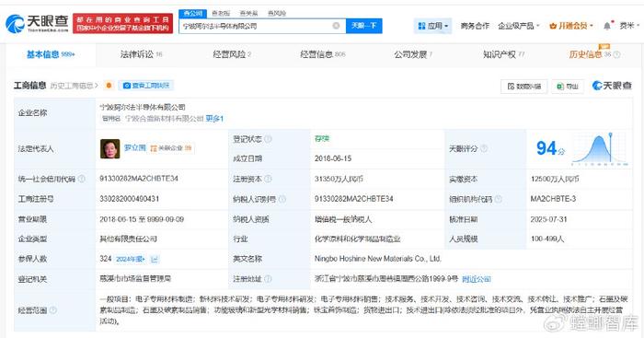Click the staff size value 100-499人
The height and width of the screenshot is (338, 644).
point(547,239)
